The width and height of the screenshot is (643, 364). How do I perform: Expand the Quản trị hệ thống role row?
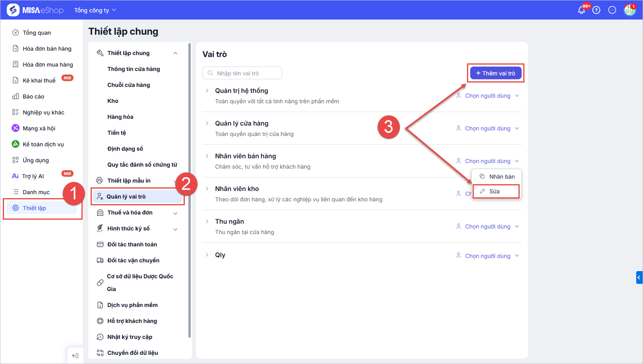coord(207,91)
